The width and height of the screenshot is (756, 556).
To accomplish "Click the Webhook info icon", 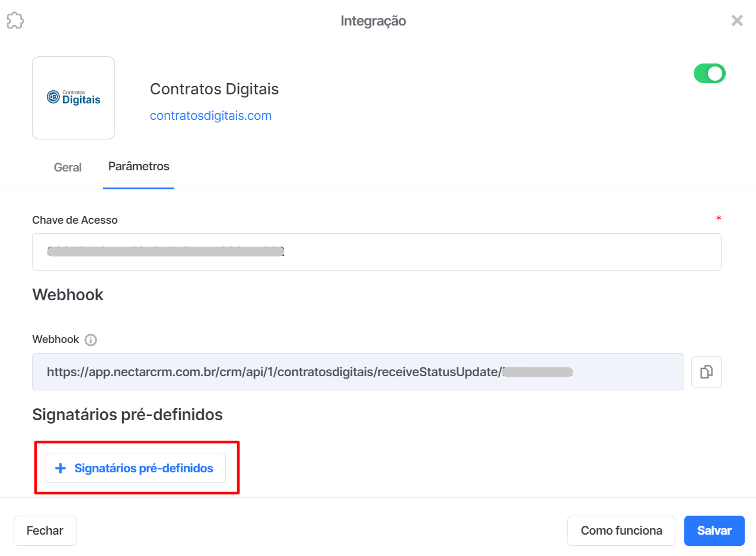I will 91,340.
